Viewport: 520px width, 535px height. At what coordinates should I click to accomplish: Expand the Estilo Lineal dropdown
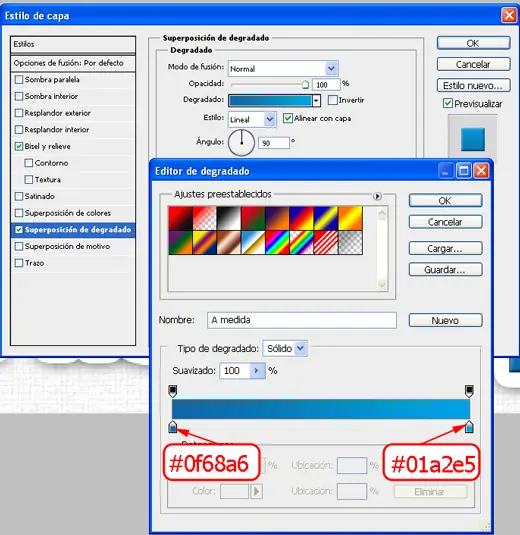[x=252, y=119]
